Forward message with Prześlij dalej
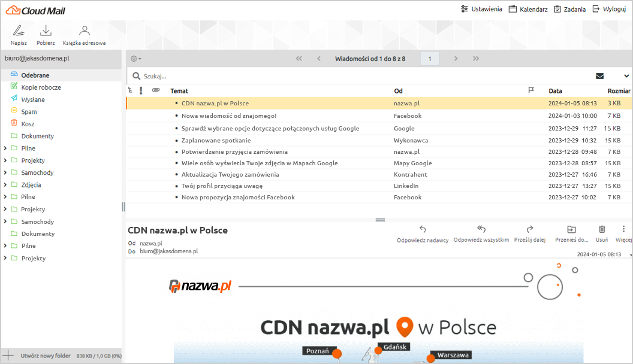Image resolution: width=633 pixels, height=364 pixels. tap(530, 234)
